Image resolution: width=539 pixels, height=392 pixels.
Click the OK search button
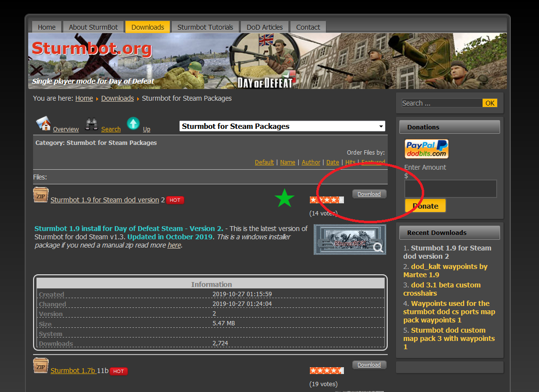[x=490, y=103]
